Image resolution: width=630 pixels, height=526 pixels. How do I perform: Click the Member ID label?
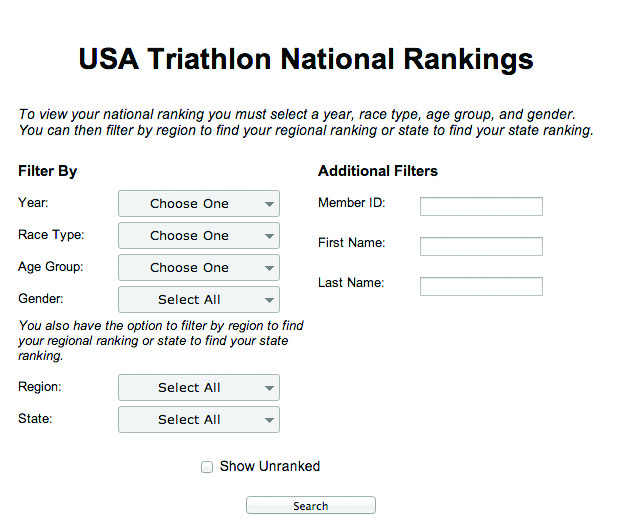(x=352, y=203)
